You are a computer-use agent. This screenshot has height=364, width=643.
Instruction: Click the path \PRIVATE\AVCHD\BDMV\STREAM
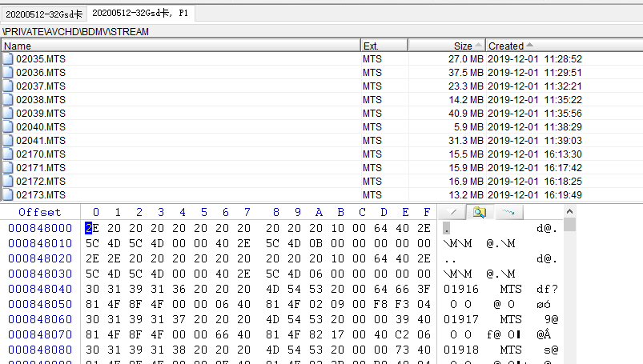pos(75,31)
